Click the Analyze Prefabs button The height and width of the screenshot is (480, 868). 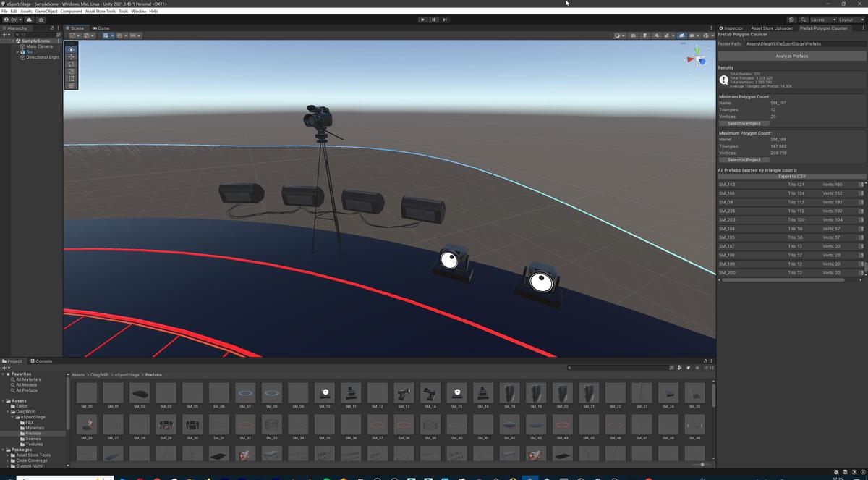tap(791, 56)
